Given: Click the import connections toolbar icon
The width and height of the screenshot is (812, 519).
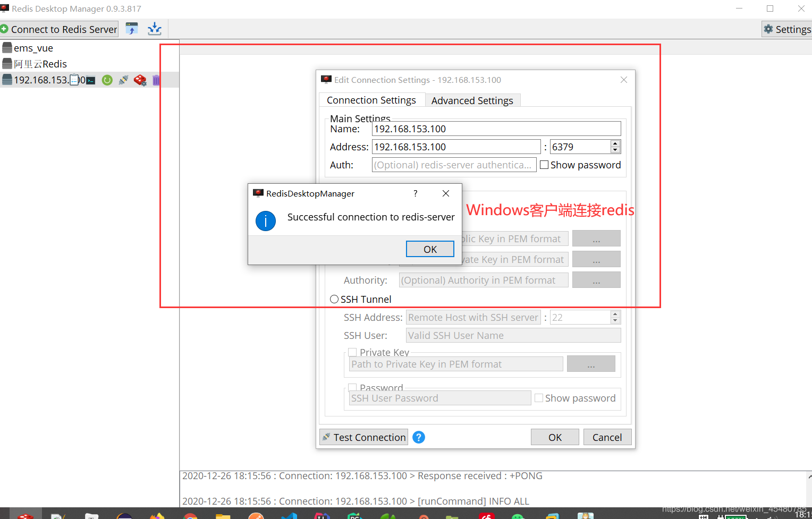Looking at the screenshot, I should [x=132, y=29].
